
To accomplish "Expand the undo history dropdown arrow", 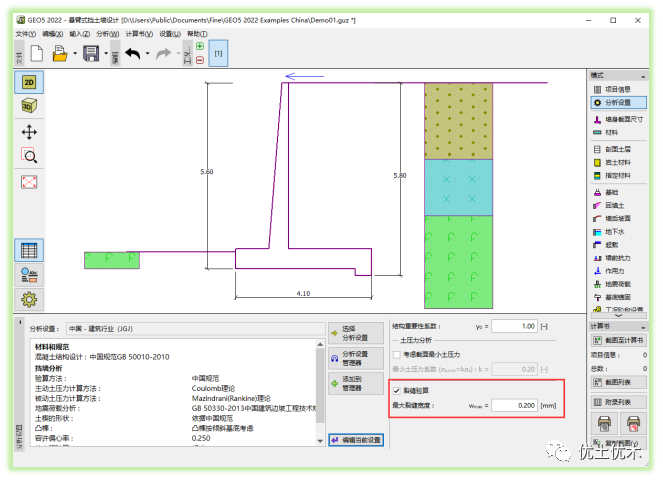I will [148, 54].
